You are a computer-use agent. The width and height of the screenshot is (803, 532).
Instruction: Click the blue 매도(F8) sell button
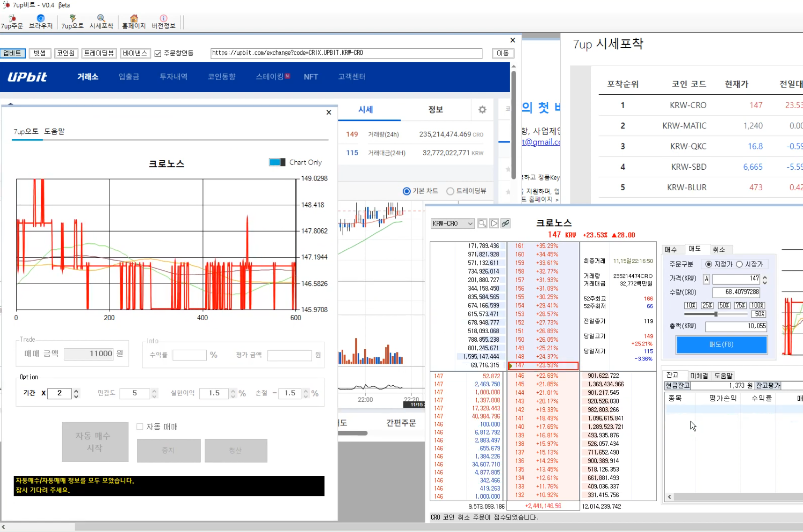click(721, 345)
